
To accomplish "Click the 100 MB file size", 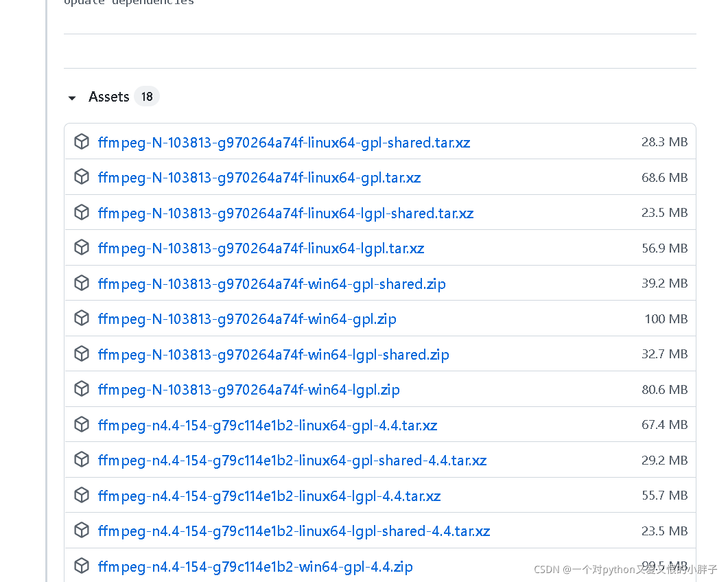I will click(666, 318).
